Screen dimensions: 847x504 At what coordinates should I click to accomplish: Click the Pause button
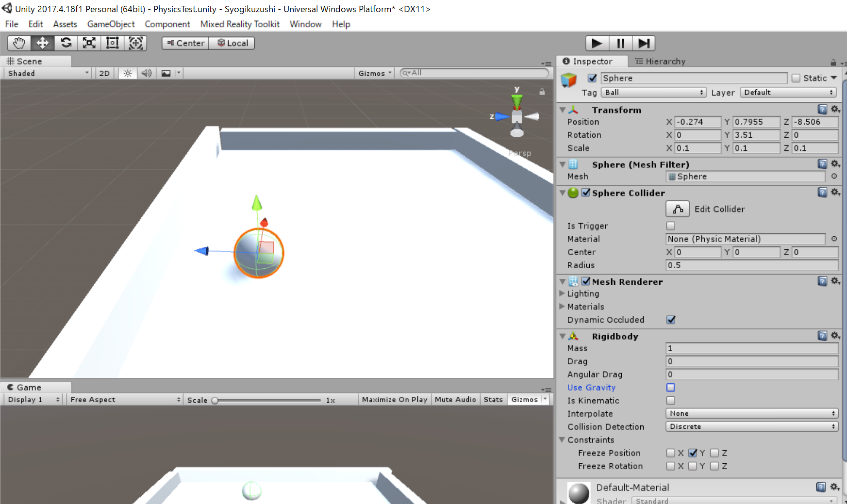coord(620,43)
